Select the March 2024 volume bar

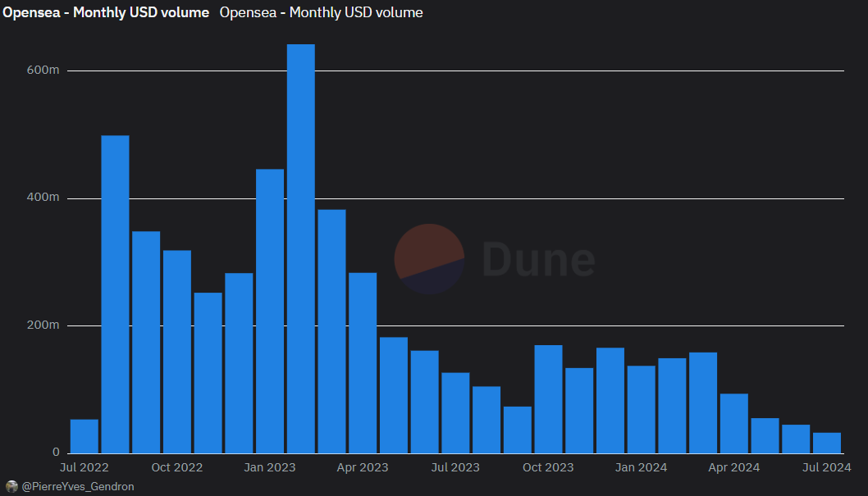[x=703, y=403]
